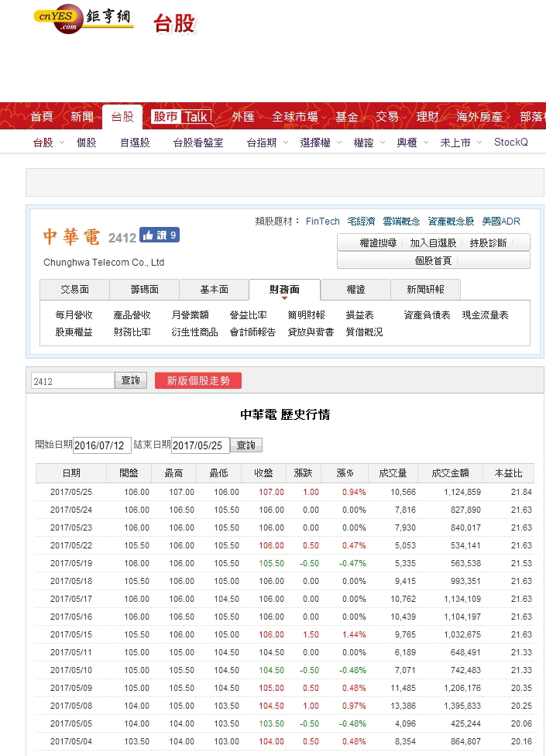Screen dimensions: 546x756
Task: Open the 宅經濟 category link
Action: tap(362, 222)
